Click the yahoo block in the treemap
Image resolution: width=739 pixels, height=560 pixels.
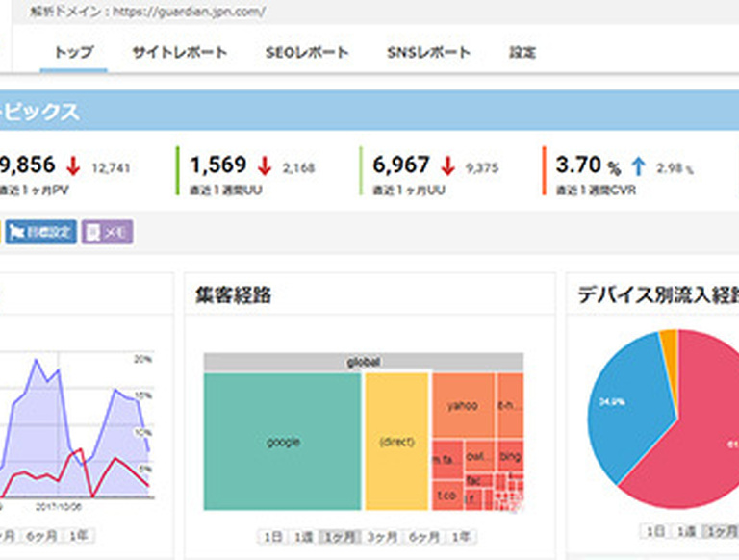click(x=462, y=405)
